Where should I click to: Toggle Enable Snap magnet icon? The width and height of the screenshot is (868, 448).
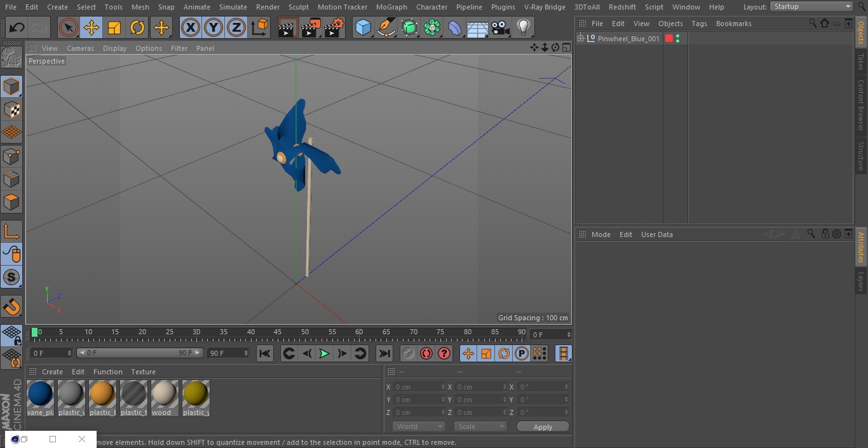point(11,307)
